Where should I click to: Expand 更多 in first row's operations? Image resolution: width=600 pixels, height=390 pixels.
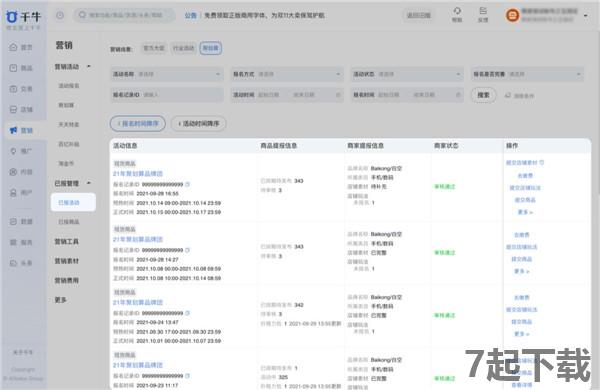(525, 212)
